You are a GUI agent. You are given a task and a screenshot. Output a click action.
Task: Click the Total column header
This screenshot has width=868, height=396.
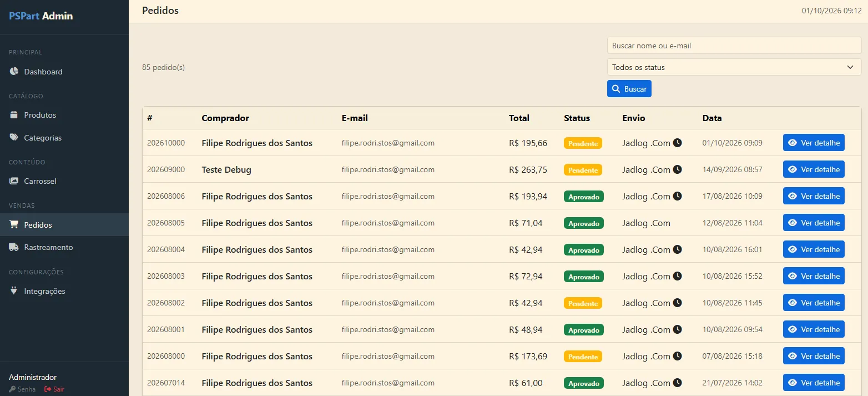click(x=519, y=118)
